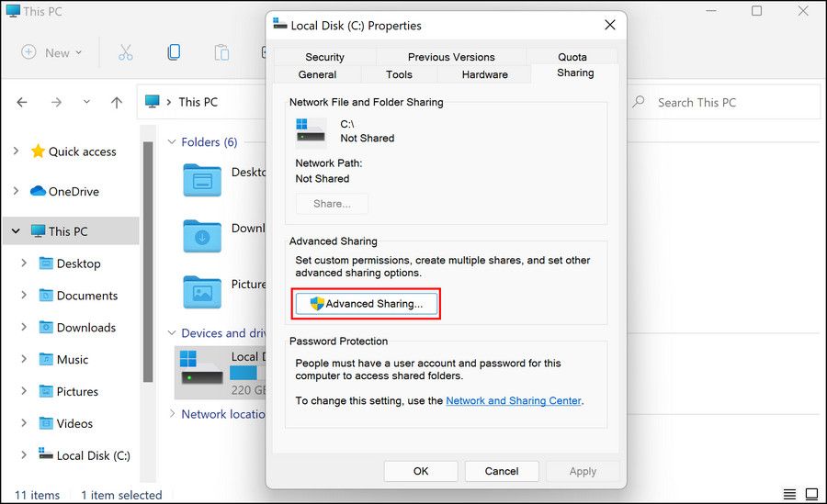Open the New item menu
This screenshot has height=504, width=827.
click(51, 52)
